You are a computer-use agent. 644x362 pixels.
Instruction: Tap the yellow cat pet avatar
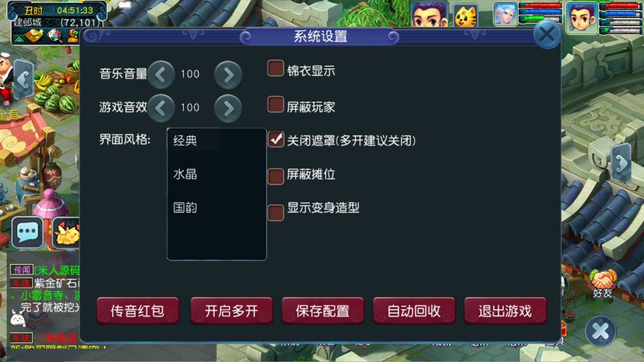465,16
